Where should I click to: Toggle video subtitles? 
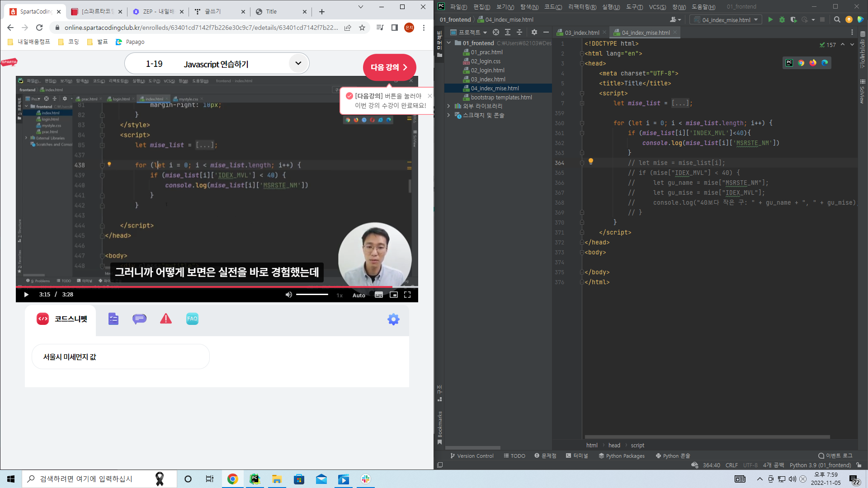tap(379, 295)
